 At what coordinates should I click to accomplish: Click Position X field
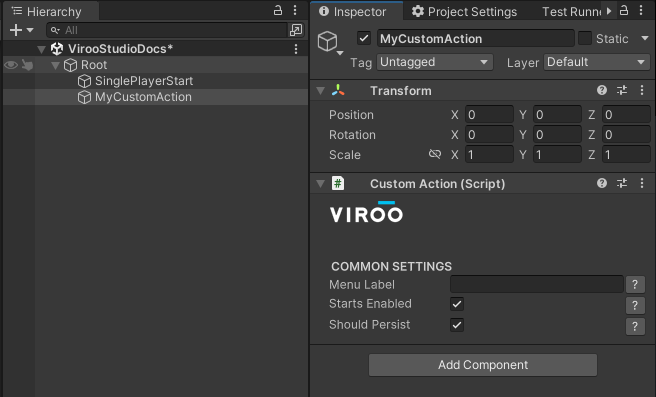pyautogui.click(x=489, y=115)
